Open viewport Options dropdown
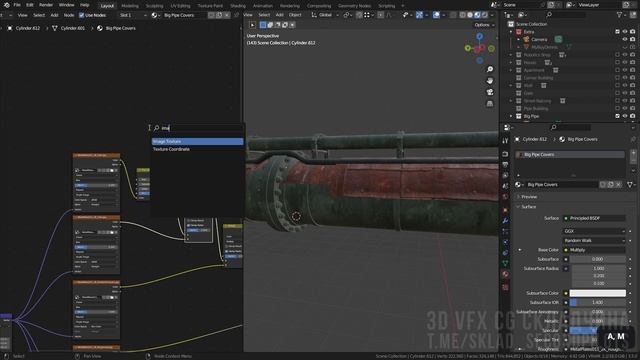 pyautogui.click(x=484, y=25)
